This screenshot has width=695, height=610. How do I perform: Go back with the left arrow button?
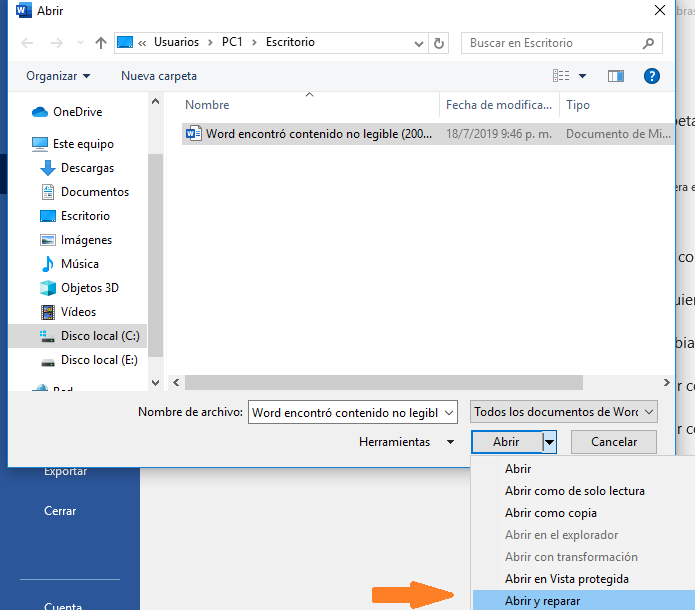[x=27, y=43]
